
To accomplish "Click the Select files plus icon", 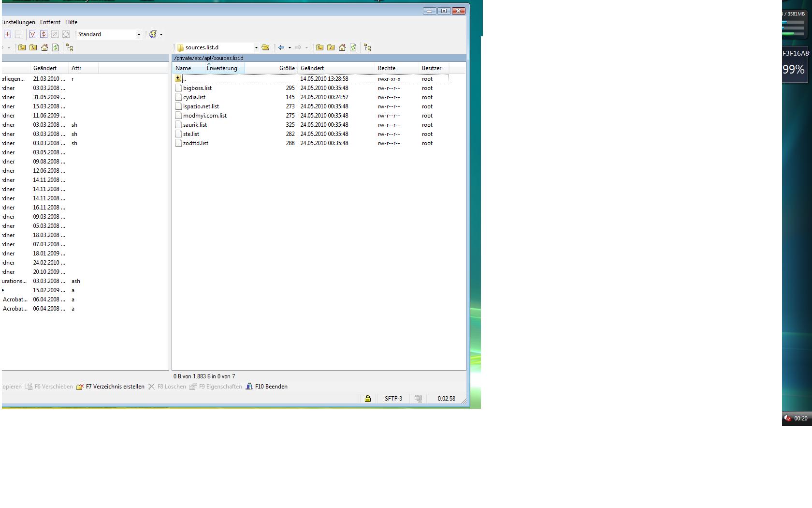I will tap(8, 34).
